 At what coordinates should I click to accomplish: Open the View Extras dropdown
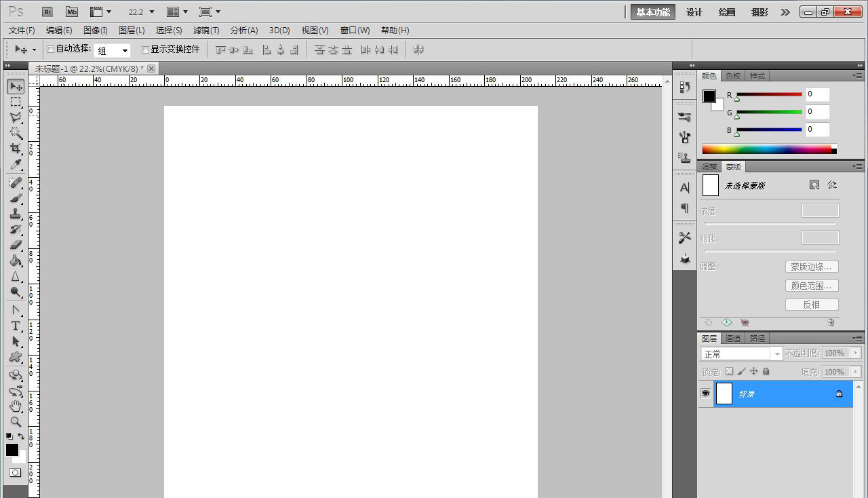[x=100, y=12]
